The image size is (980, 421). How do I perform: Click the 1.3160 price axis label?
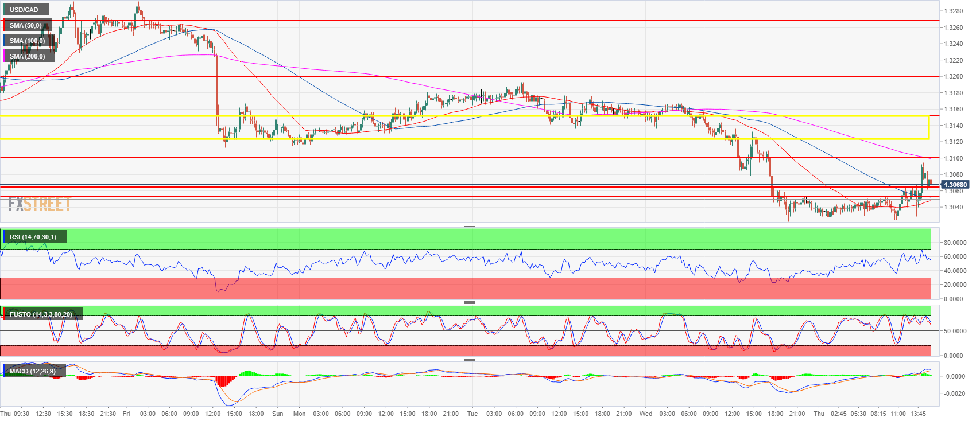pyautogui.click(x=953, y=109)
